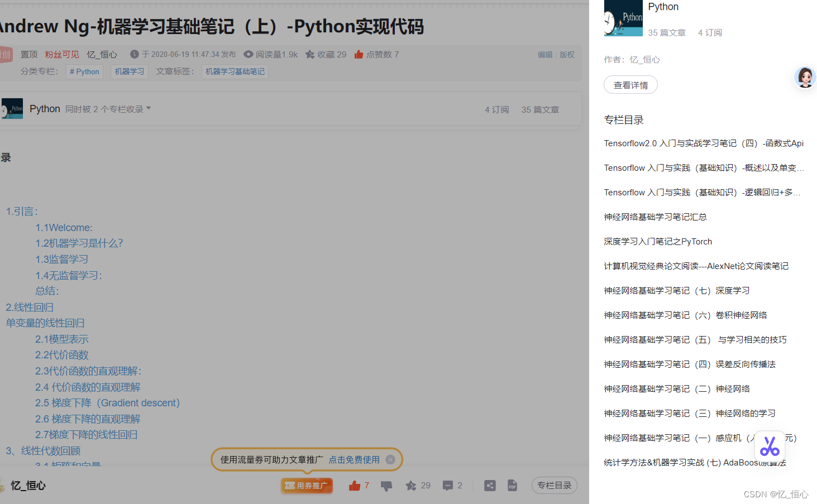This screenshot has height=504, width=817.
Task: Open 神经网络基础学习笔记 (二) 神经网络
Action: coord(677,389)
